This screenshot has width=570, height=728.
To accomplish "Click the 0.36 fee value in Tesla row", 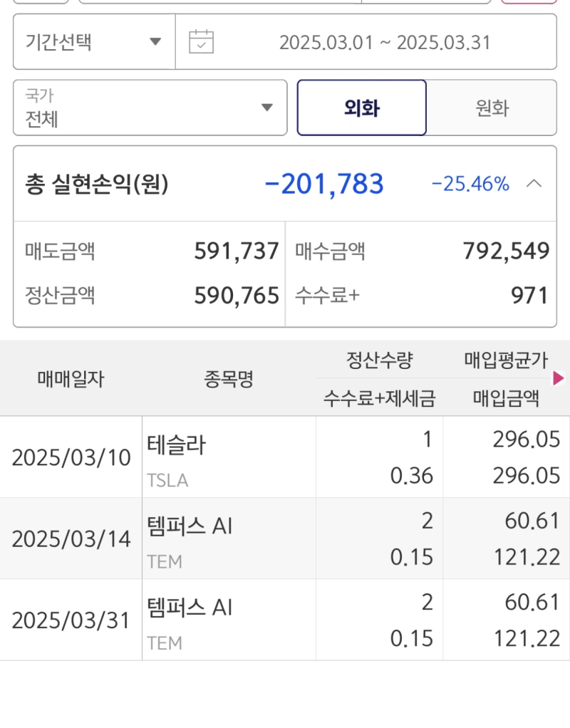I will (412, 476).
